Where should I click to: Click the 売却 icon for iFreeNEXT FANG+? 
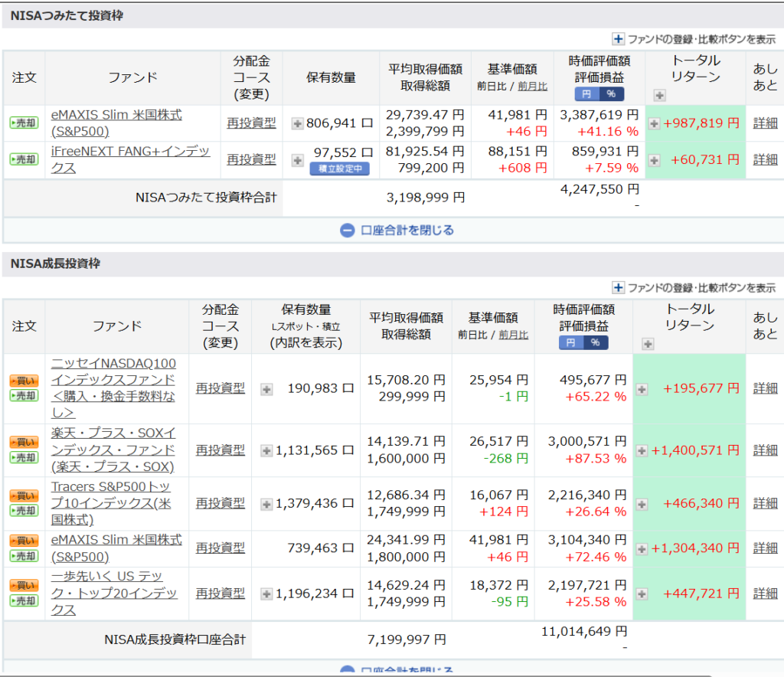click(24, 159)
